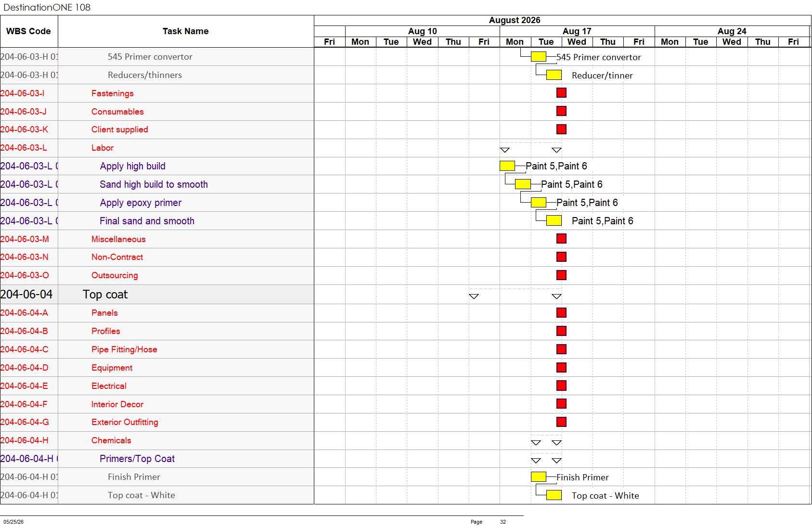812x528 pixels.
Task: Select the Finish Primer yellow Gantt bar
Action: [538, 477]
